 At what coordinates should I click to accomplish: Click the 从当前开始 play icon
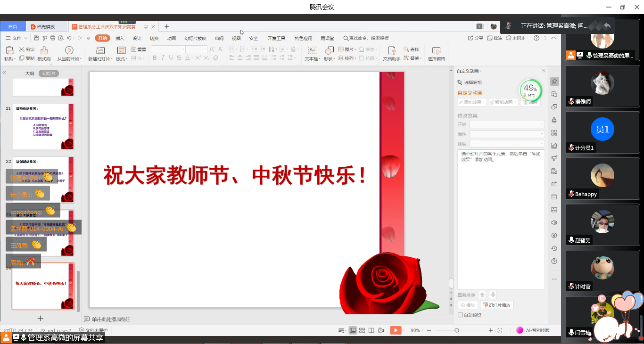pyautogui.click(x=69, y=50)
